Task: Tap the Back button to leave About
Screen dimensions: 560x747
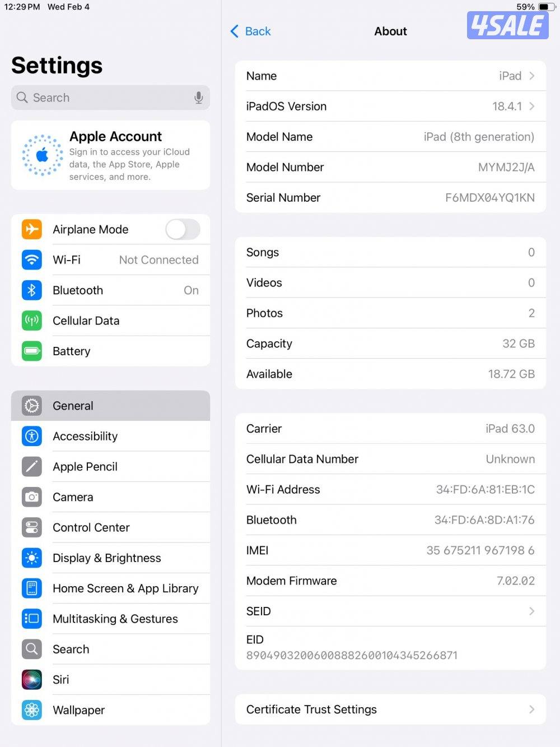Action: click(250, 31)
